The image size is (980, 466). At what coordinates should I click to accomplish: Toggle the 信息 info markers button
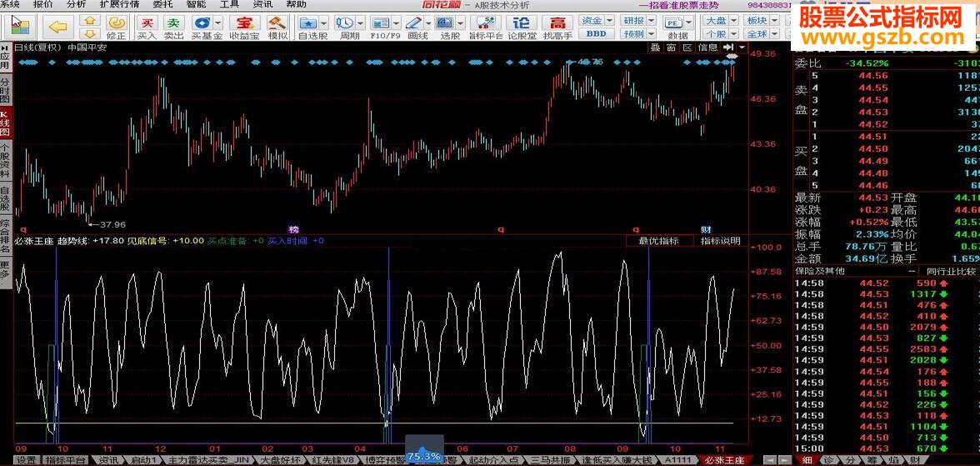pyautogui.click(x=707, y=47)
